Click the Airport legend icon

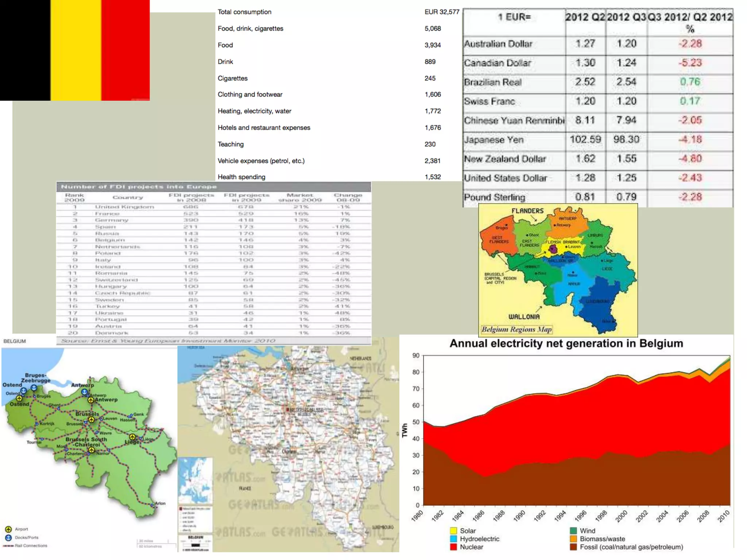click(x=8, y=529)
